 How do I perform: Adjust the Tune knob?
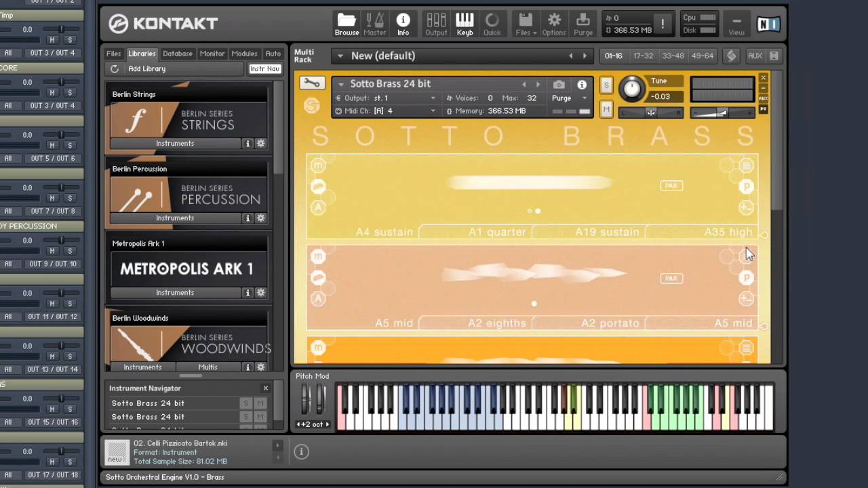631,87
